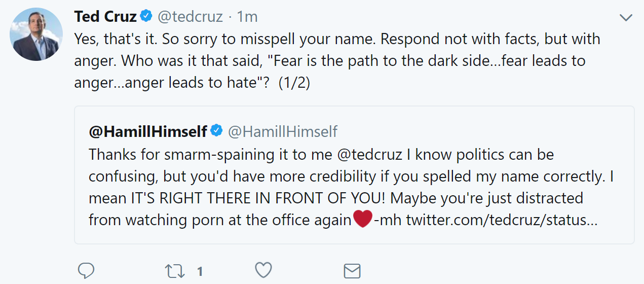The image size is (644, 284).
Task: Click the 1m timestamp of the tweet
Action: tap(248, 17)
